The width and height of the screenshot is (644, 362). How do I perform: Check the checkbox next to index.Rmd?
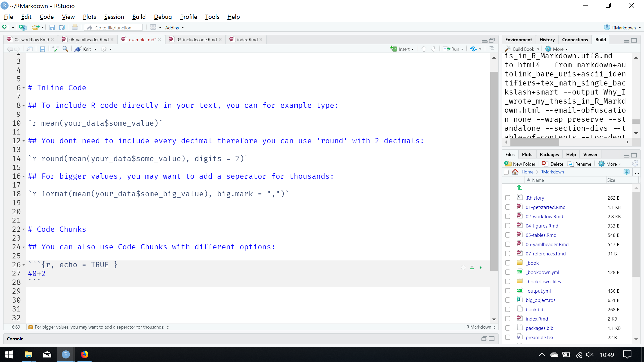[x=508, y=319]
